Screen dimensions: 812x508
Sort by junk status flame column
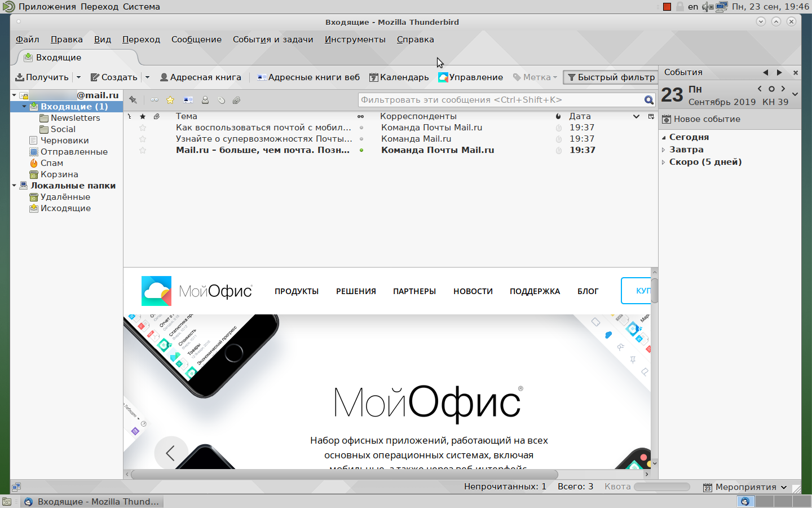point(558,116)
